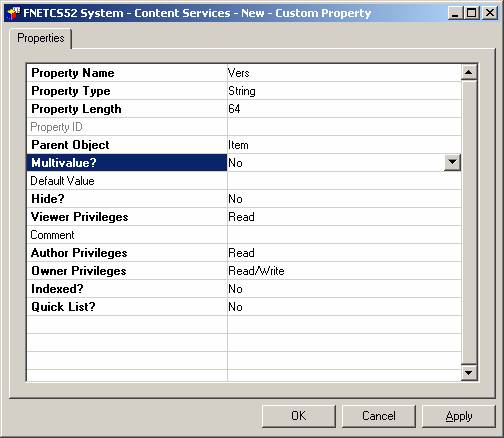Click the empty Default Value field

344,181
